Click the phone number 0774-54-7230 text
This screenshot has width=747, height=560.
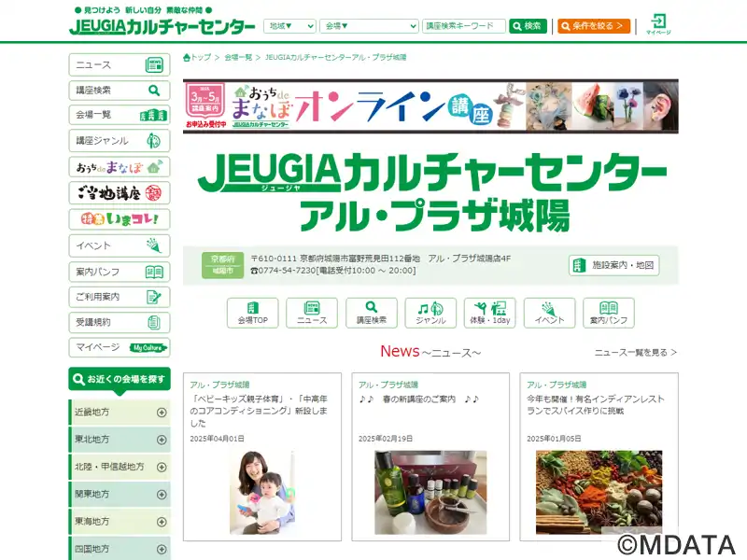tap(287, 271)
